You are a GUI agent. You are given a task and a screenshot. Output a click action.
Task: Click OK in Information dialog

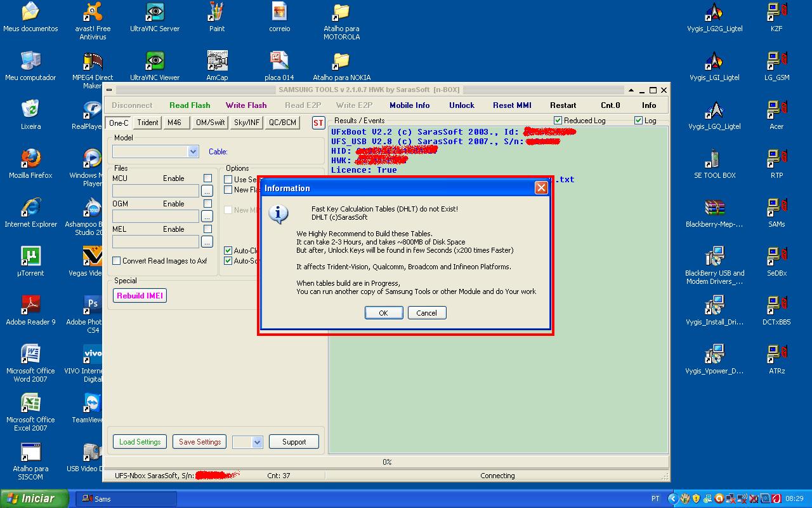(x=383, y=313)
